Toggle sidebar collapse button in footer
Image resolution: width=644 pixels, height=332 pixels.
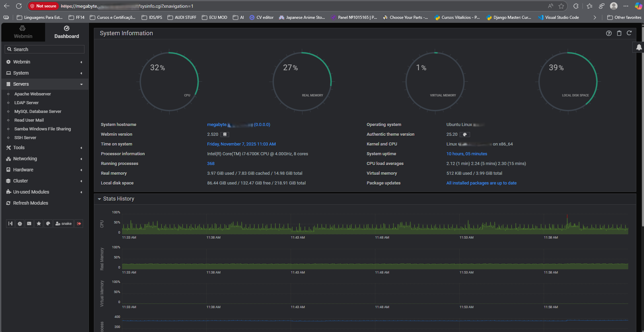[x=10, y=223]
